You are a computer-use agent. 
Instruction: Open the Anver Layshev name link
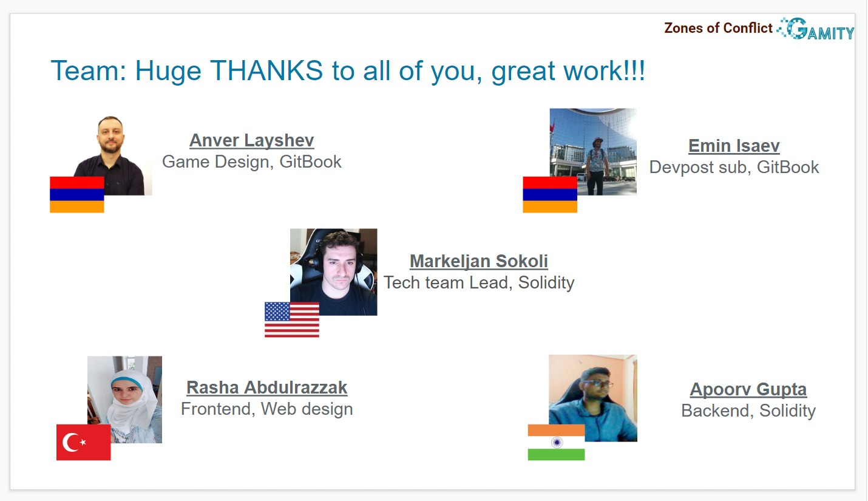click(251, 140)
